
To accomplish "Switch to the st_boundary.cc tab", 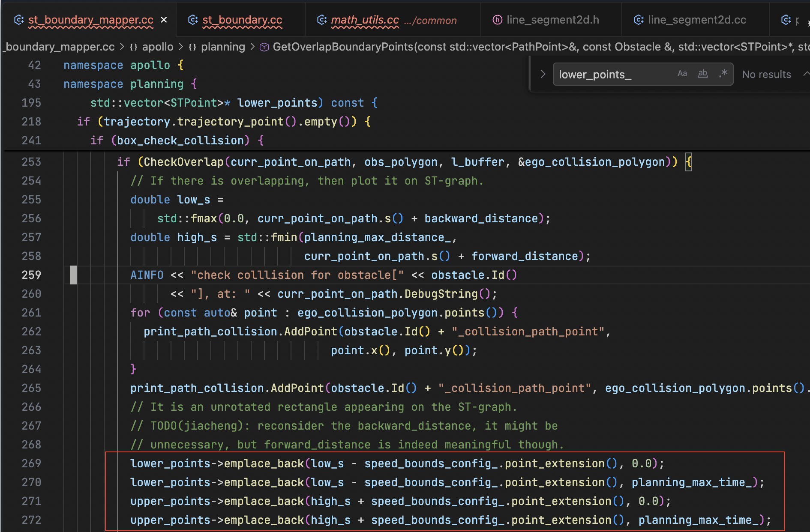I will [x=242, y=20].
